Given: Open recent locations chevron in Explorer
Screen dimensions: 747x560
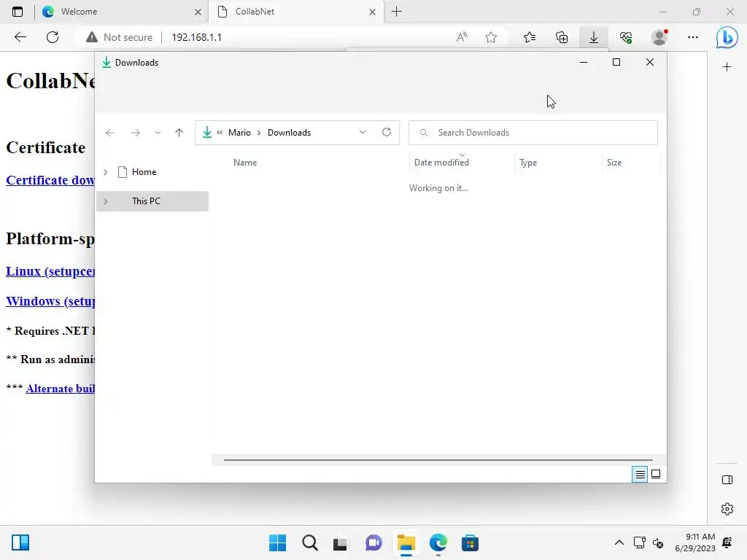Looking at the screenshot, I should point(158,133).
